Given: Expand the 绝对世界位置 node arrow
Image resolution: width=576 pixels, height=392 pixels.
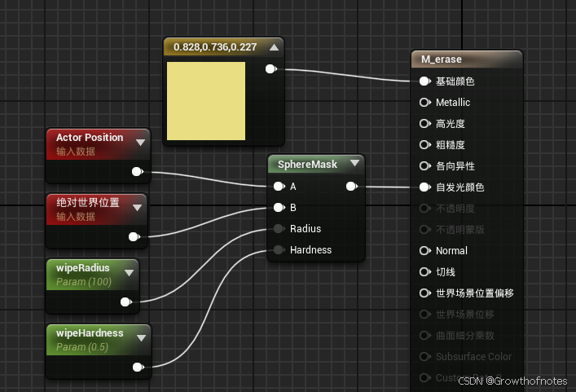Looking at the screenshot, I should [138, 208].
